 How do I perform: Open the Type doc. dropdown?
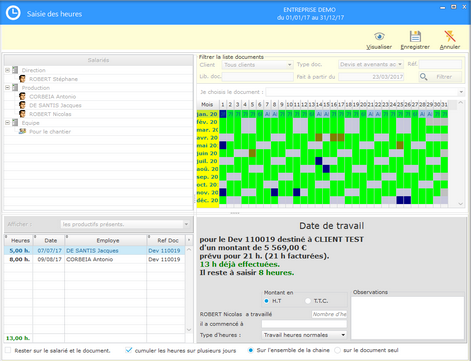tap(400, 64)
